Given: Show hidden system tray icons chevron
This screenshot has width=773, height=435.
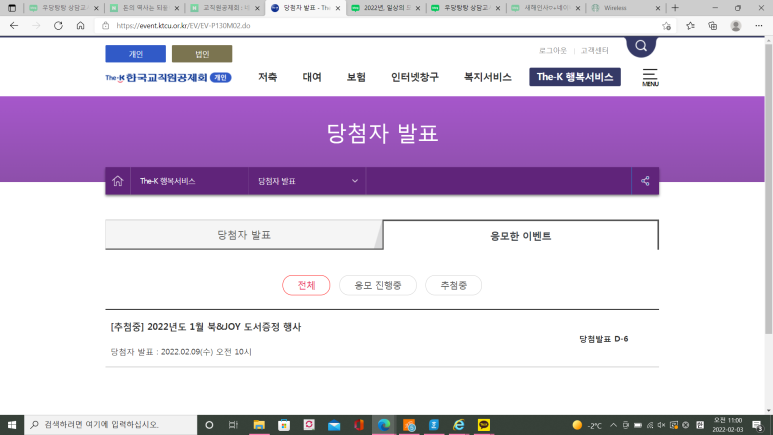Looking at the screenshot, I should tap(612, 425).
